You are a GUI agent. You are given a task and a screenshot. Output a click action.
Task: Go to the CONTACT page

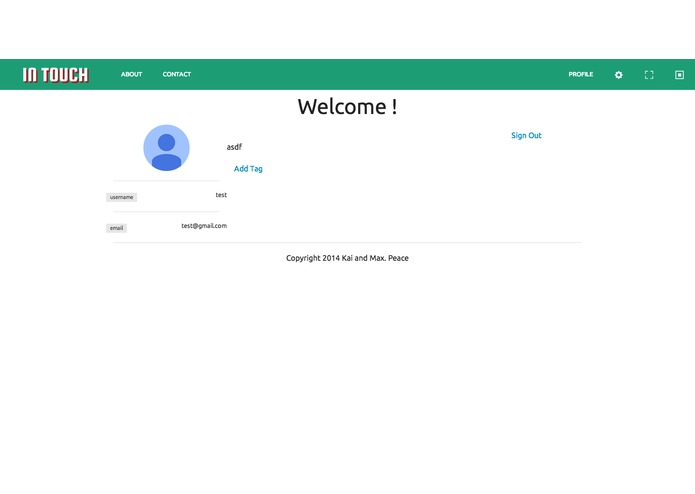tap(176, 74)
